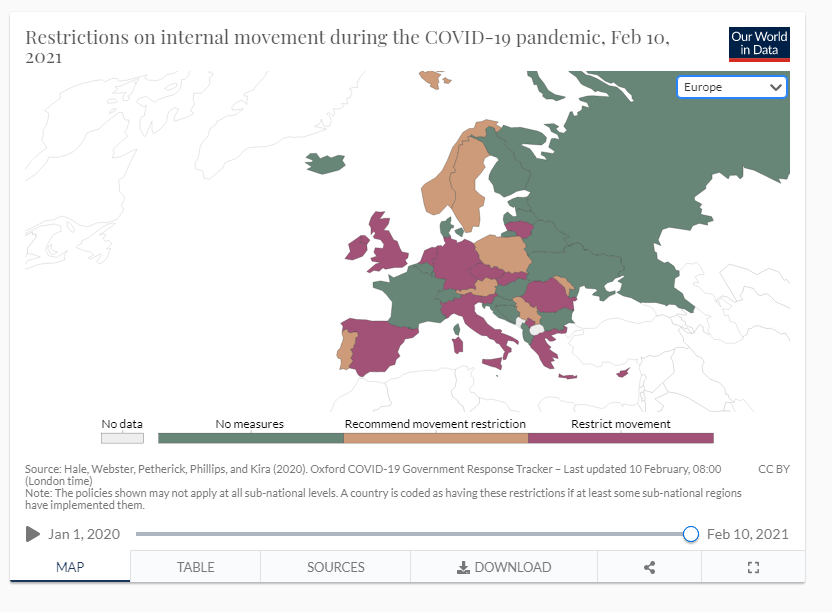Click the Restrict movement legend bar
Screen dimensions: 832x612
(x=620, y=438)
